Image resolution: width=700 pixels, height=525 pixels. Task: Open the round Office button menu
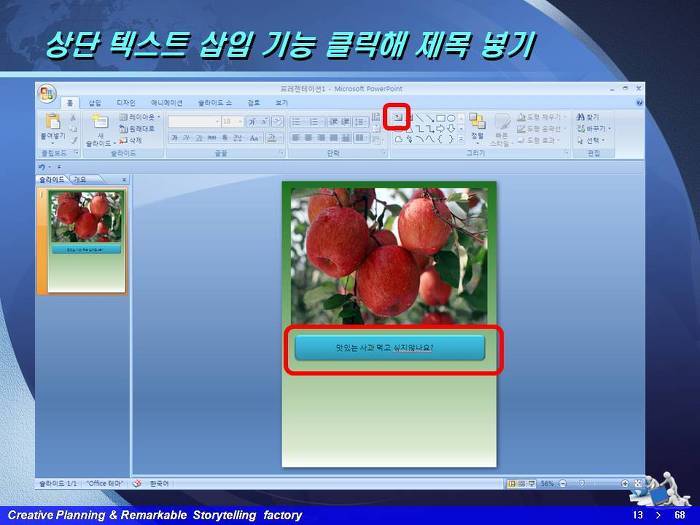pyautogui.click(x=47, y=94)
